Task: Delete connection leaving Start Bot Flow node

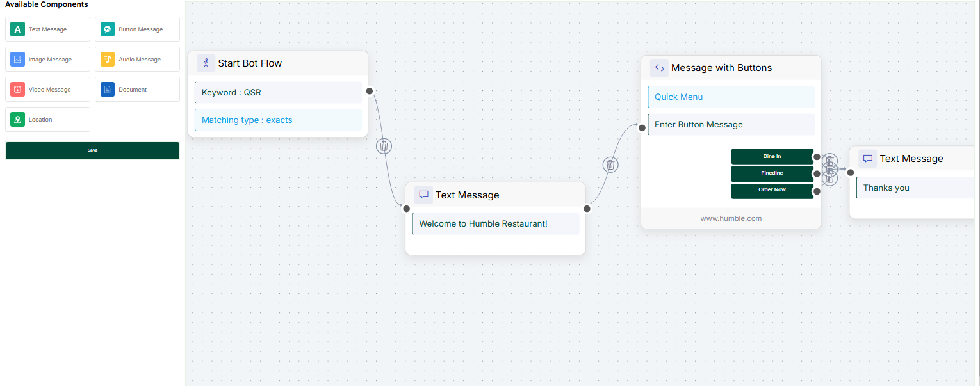Action: [384, 146]
